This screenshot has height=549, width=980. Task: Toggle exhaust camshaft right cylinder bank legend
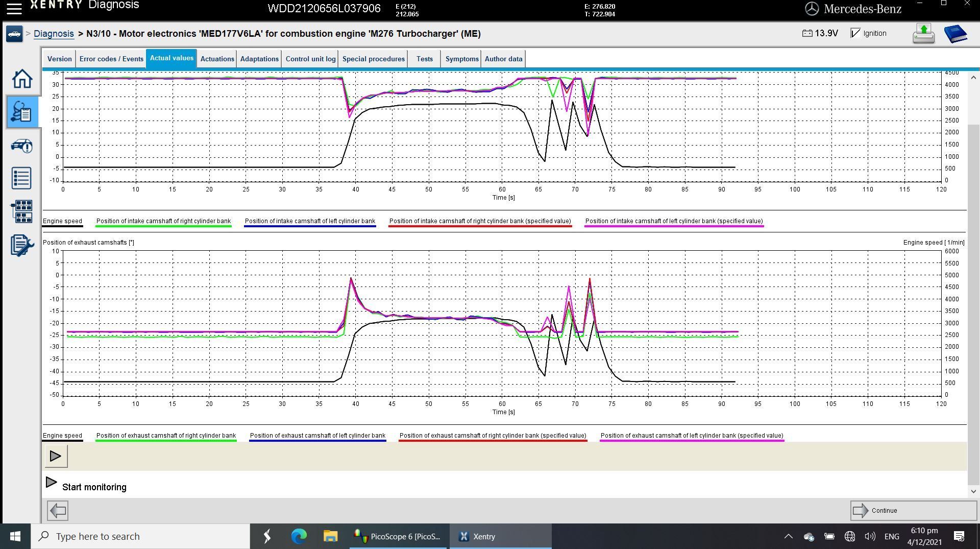click(x=166, y=436)
